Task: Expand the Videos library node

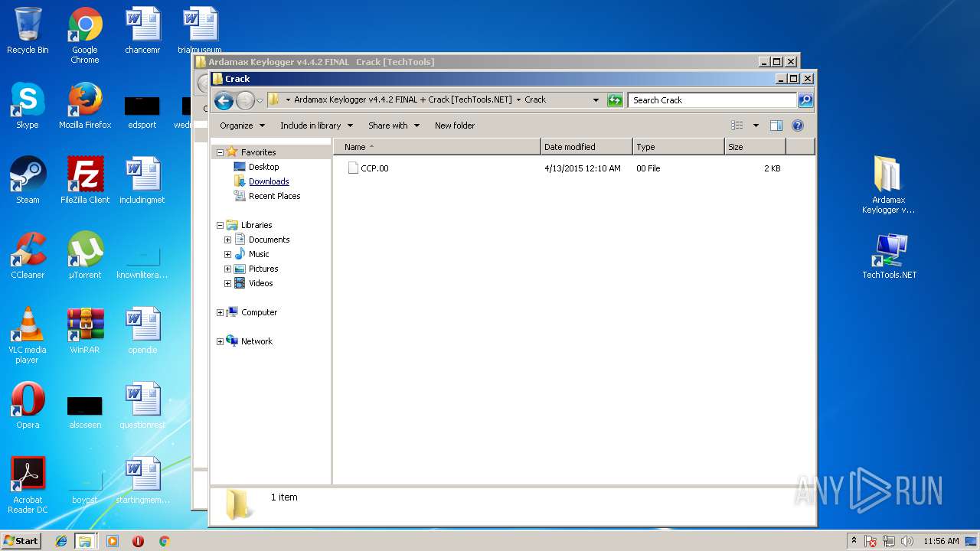Action: click(x=227, y=283)
